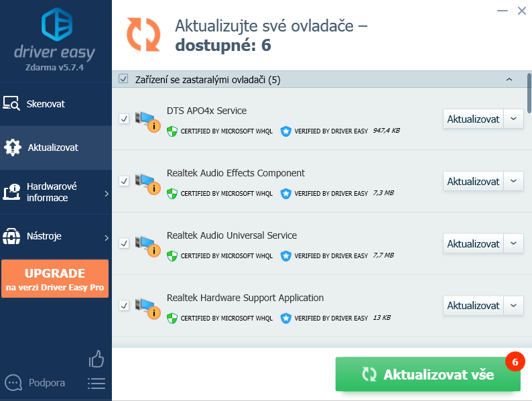Click the DTS APO4x Service device icon
This screenshot has width=532, height=401.
coord(147,120)
